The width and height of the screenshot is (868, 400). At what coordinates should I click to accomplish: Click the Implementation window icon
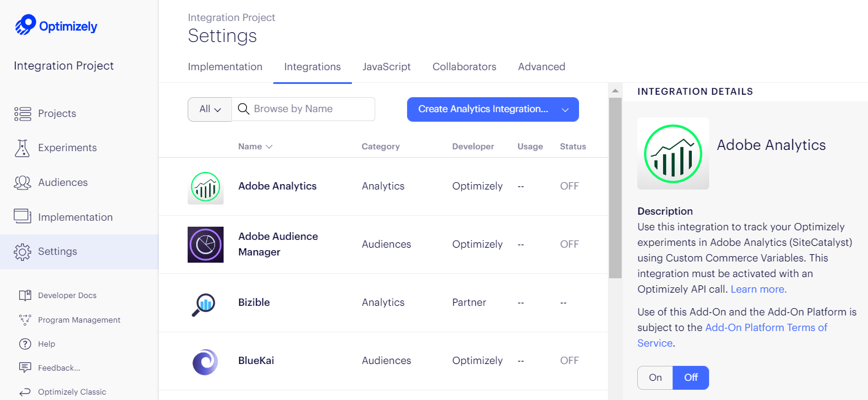22,216
